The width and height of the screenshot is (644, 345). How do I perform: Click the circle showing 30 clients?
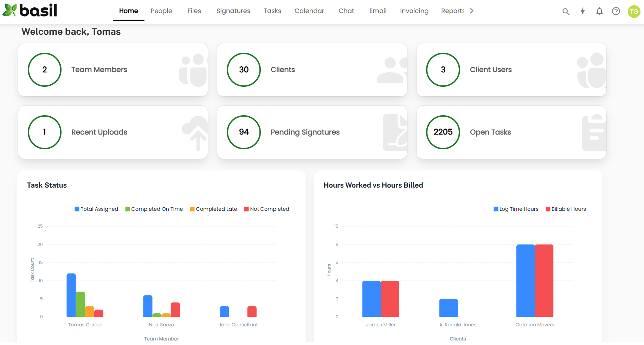click(244, 70)
